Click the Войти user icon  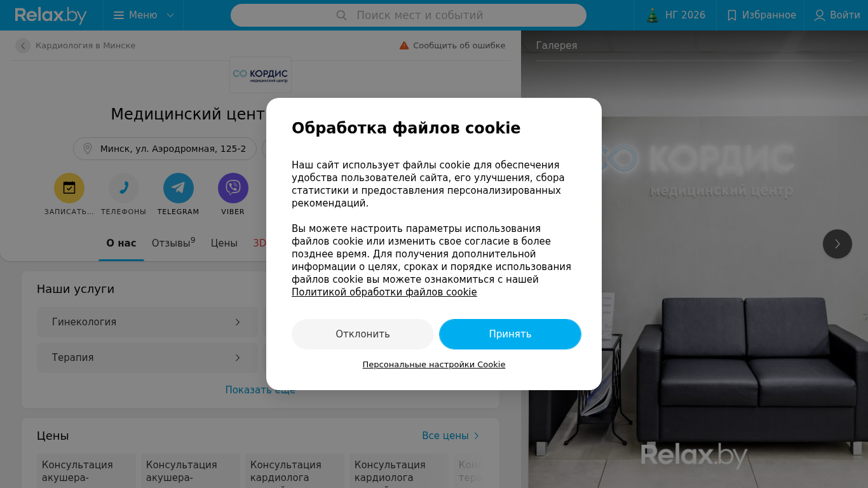pyautogui.click(x=820, y=15)
